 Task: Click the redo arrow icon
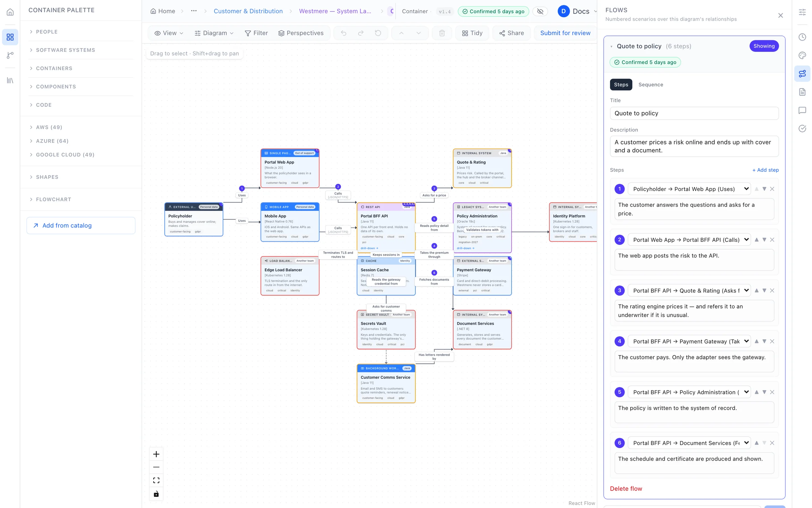(x=361, y=33)
